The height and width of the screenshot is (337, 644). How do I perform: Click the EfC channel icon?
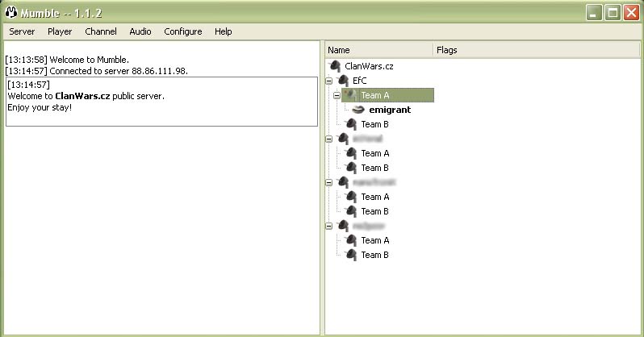343,81
